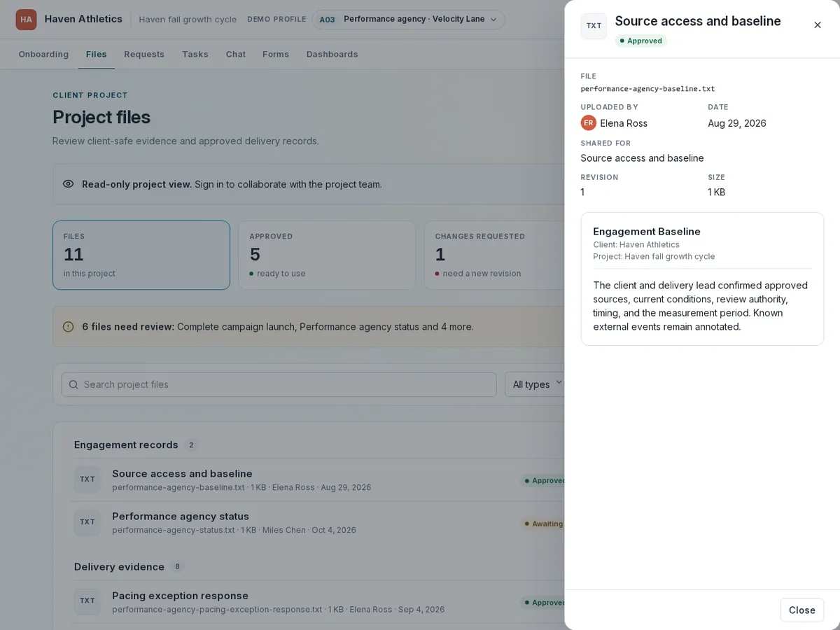Click the Haven fall growth cycle header text

point(188,20)
